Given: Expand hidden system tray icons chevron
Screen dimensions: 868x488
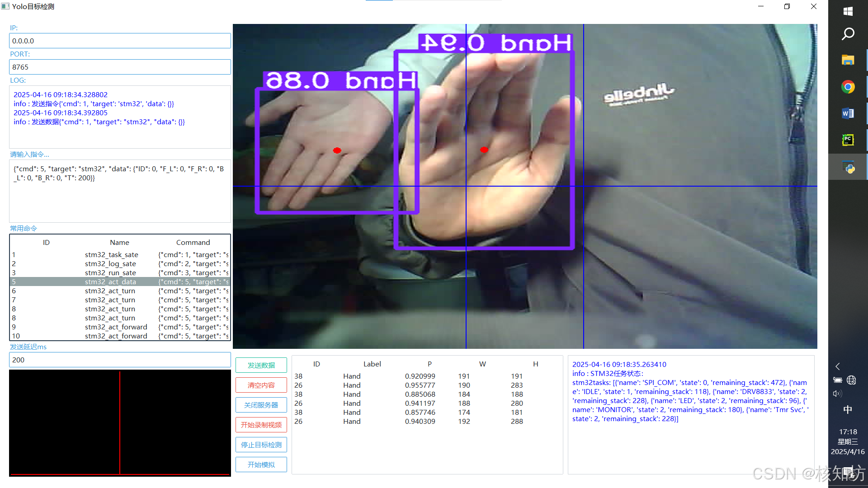Looking at the screenshot, I should click(838, 366).
